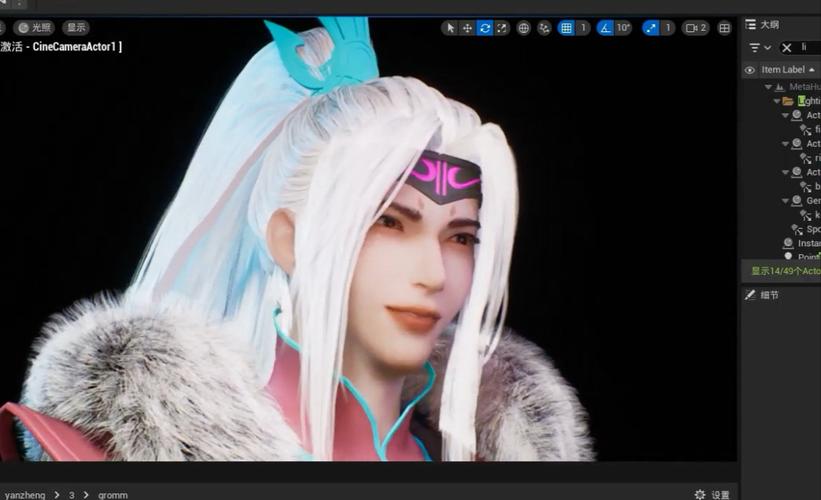Image resolution: width=821 pixels, height=500 pixels.
Task: Open the 光照 view mode menu
Action: (x=34, y=27)
